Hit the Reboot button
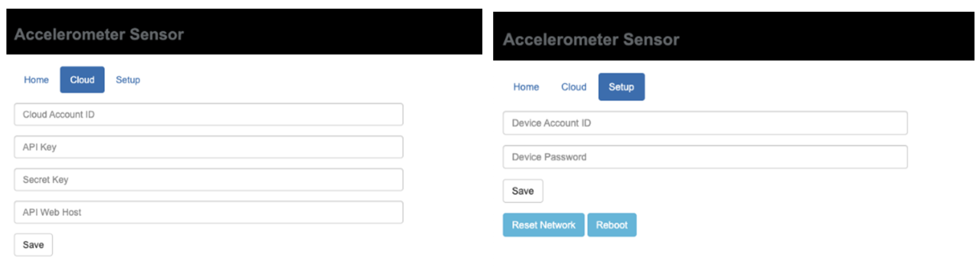This screenshot has height=266, width=980. point(612,225)
